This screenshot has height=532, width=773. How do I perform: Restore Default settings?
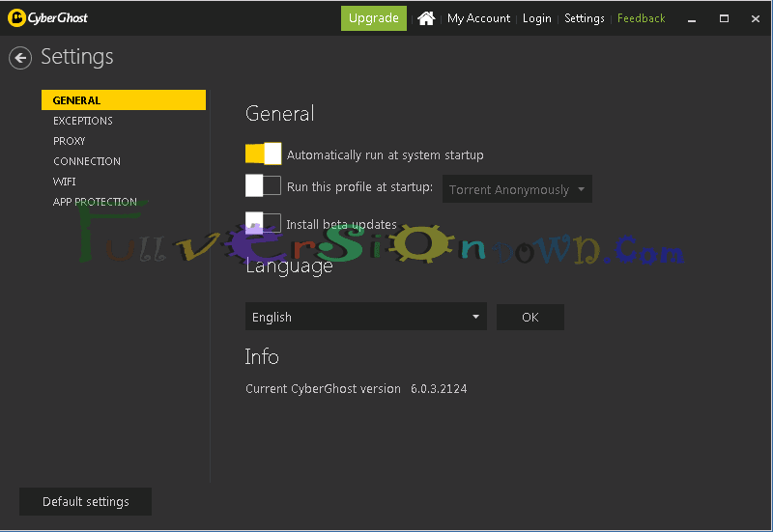(x=85, y=501)
